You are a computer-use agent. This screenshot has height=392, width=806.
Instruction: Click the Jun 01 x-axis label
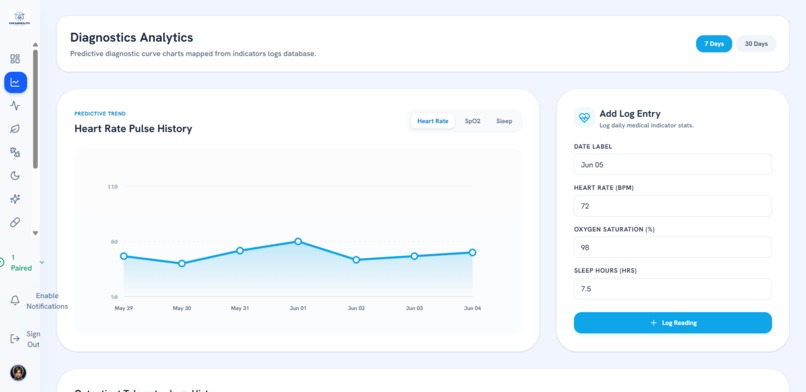[298, 308]
